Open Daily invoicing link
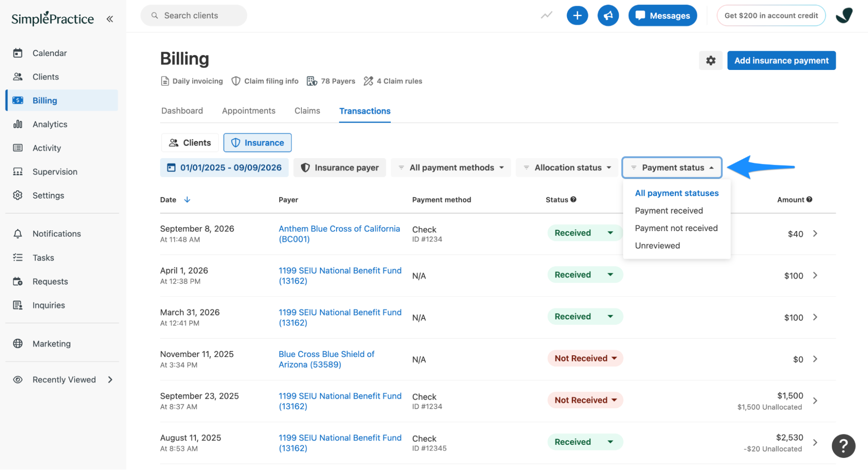Viewport: 868px width, 470px height. point(191,81)
